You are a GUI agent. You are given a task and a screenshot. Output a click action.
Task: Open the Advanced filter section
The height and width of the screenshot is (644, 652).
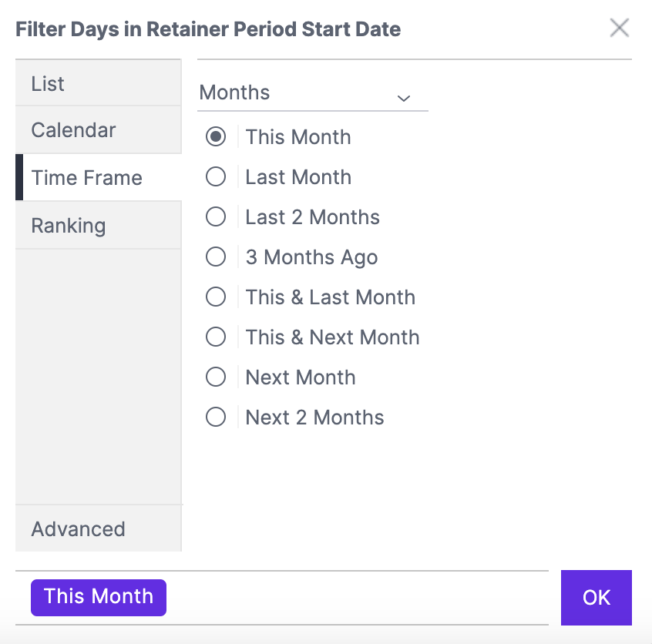[98, 528]
